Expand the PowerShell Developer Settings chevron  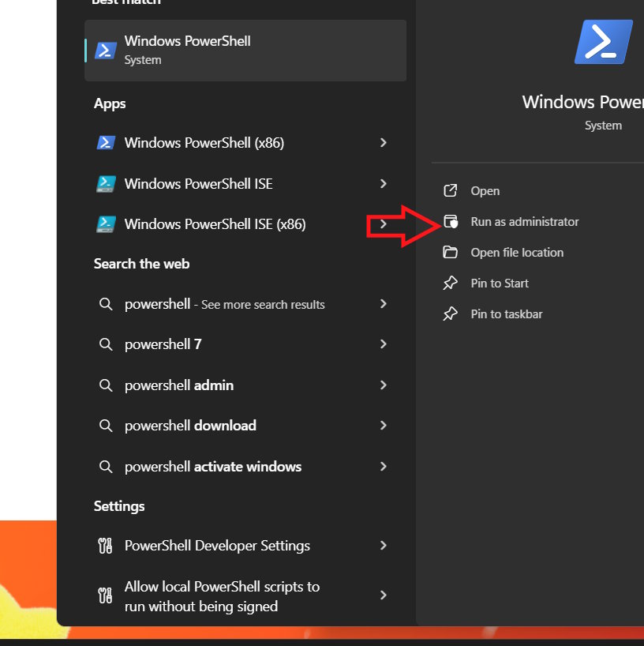click(x=384, y=546)
